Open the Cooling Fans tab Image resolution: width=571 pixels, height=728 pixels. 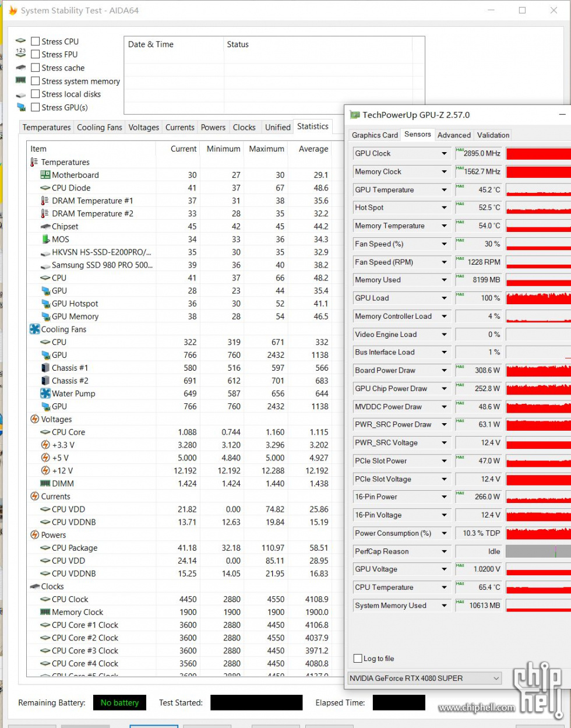tap(100, 128)
